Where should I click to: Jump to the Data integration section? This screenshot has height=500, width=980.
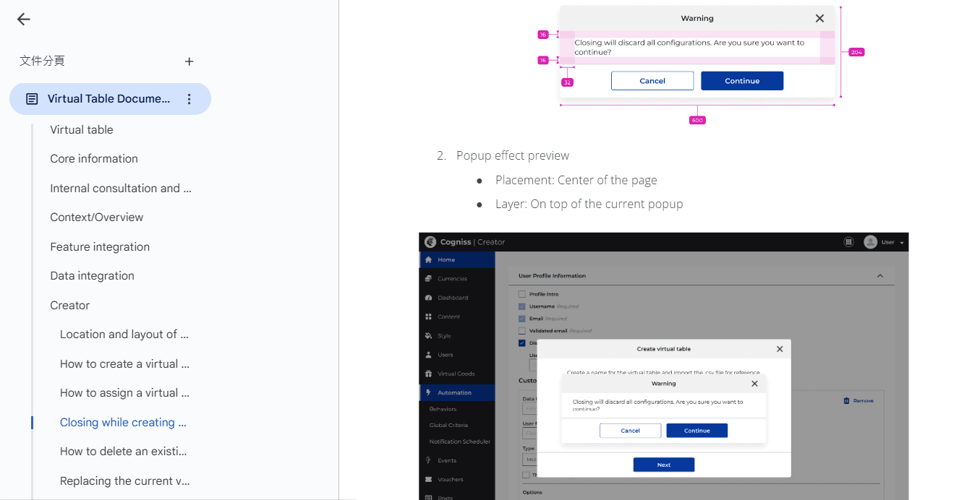[92, 276]
